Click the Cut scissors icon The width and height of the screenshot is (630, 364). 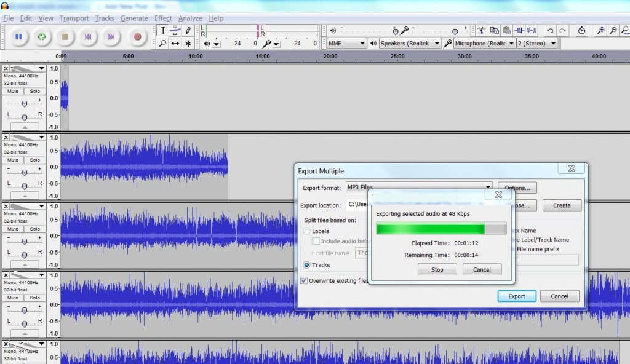click(481, 30)
